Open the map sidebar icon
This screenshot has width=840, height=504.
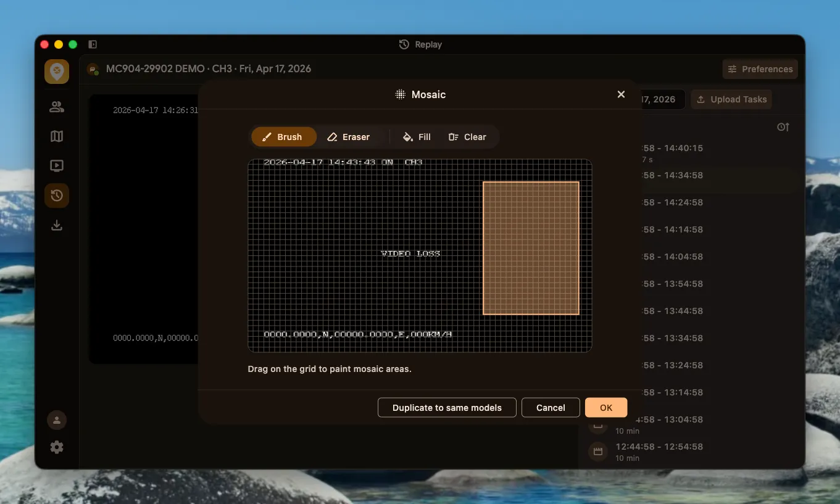57,136
